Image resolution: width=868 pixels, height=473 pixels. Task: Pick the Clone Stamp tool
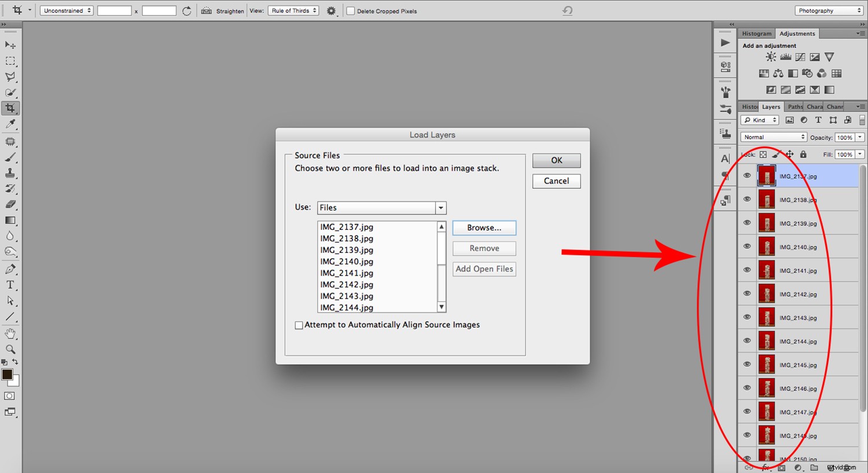[10, 173]
